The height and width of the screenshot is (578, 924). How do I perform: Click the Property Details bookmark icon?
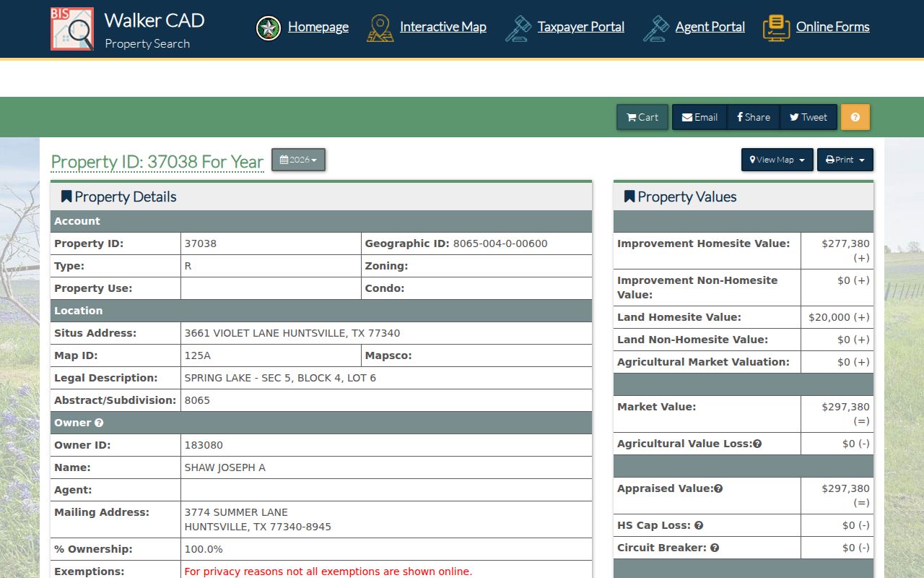66,197
